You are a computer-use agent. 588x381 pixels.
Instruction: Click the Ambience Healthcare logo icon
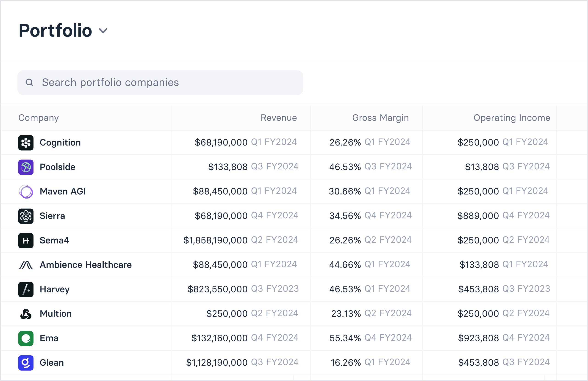[x=26, y=265]
